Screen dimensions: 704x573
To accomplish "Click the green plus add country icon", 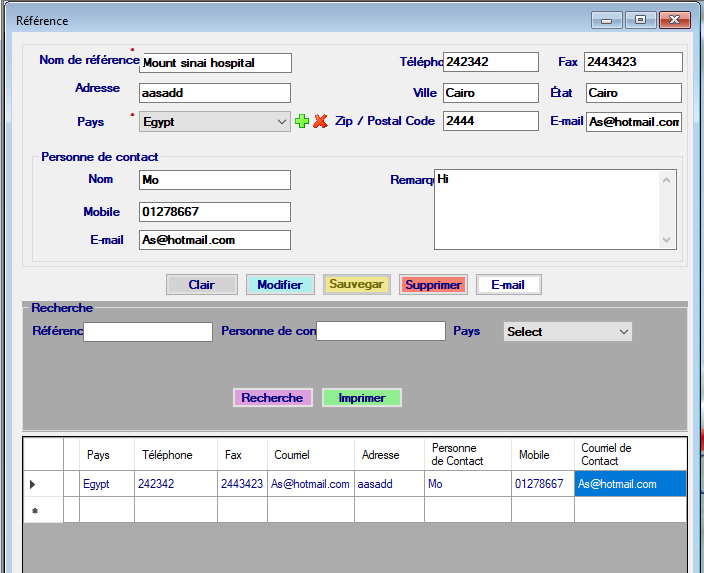I will [x=302, y=121].
